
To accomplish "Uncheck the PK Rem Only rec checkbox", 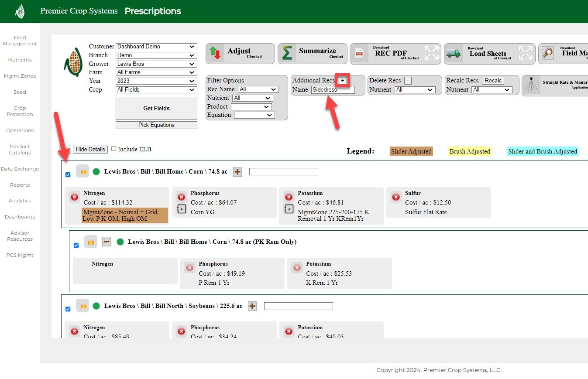I will (x=76, y=245).
